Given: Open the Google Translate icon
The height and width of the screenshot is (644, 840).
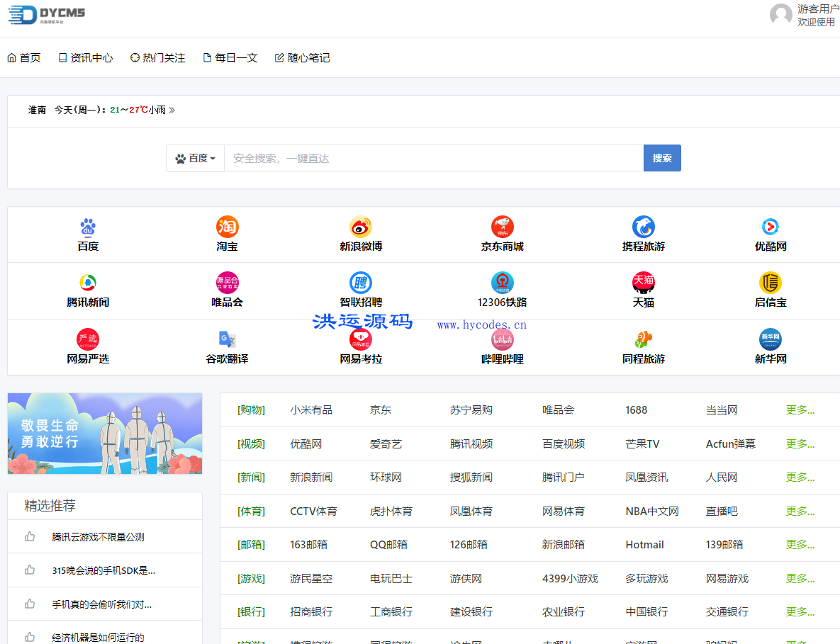Looking at the screenshot, I should 227,339.
